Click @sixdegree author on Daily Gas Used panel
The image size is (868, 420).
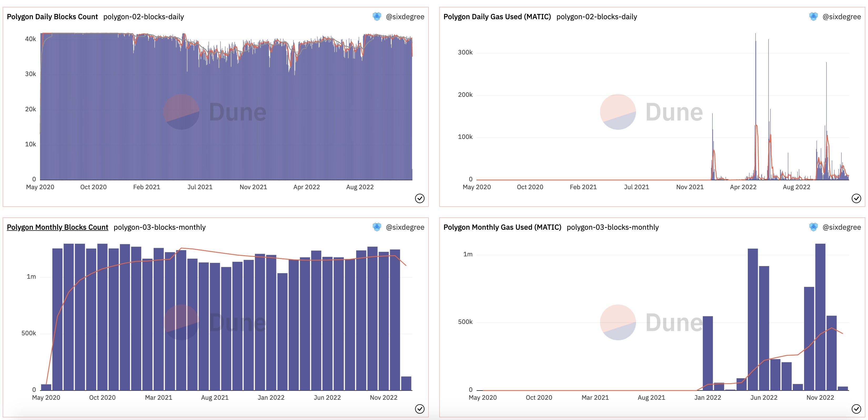point(842,17)
